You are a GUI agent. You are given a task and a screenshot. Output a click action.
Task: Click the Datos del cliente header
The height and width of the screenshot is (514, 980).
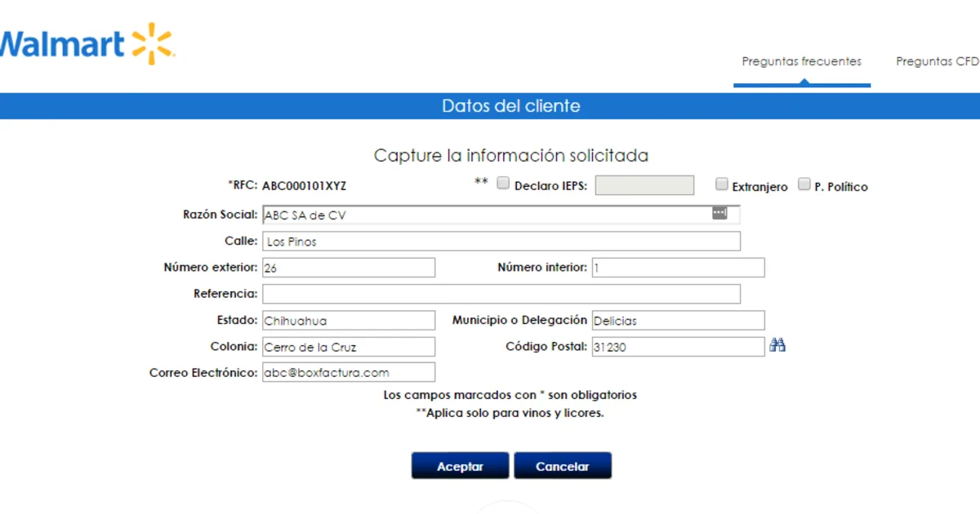pos(511,106)
